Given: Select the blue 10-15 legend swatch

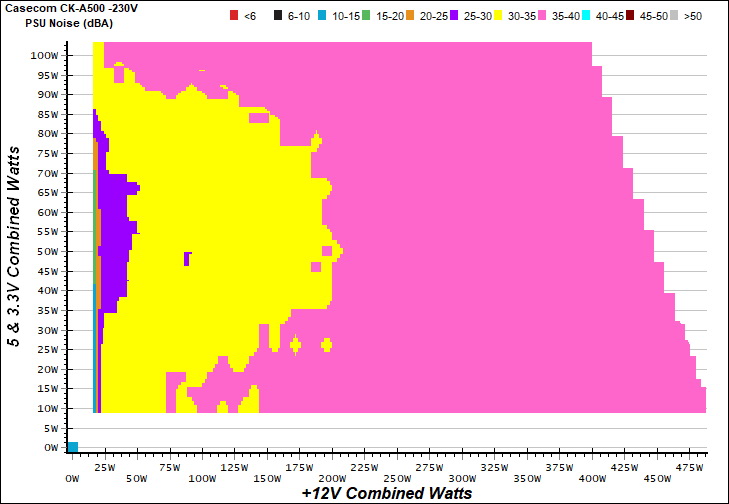Looking at the screenshot, I should (323, 18).
